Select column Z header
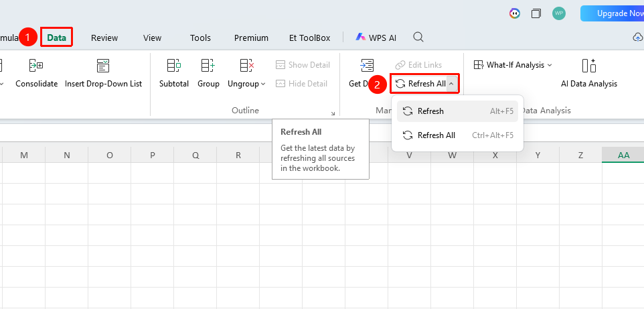The width and height of the screenshot is (644, 309). (581, 155)
